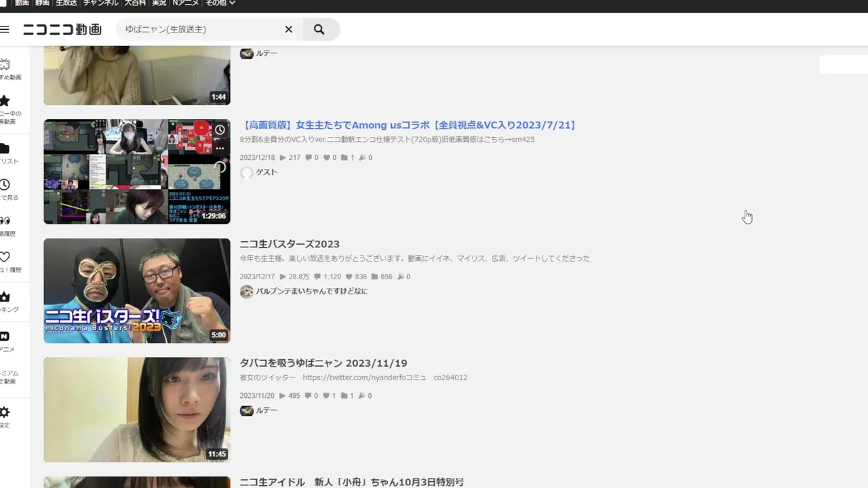
Task: Add Among us video to watch later
Action: (220, 129)
